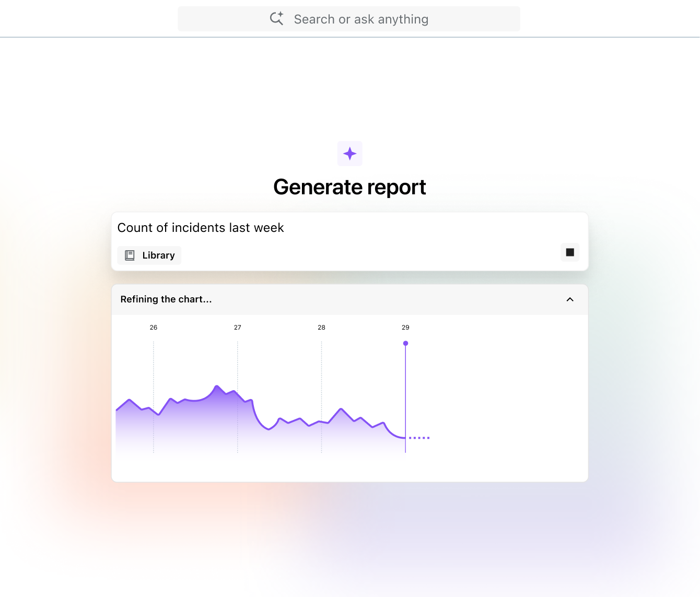Click the highest peak of the chart
The width and height of the screenshot is (700, 597).
click(x=217, y=387)
